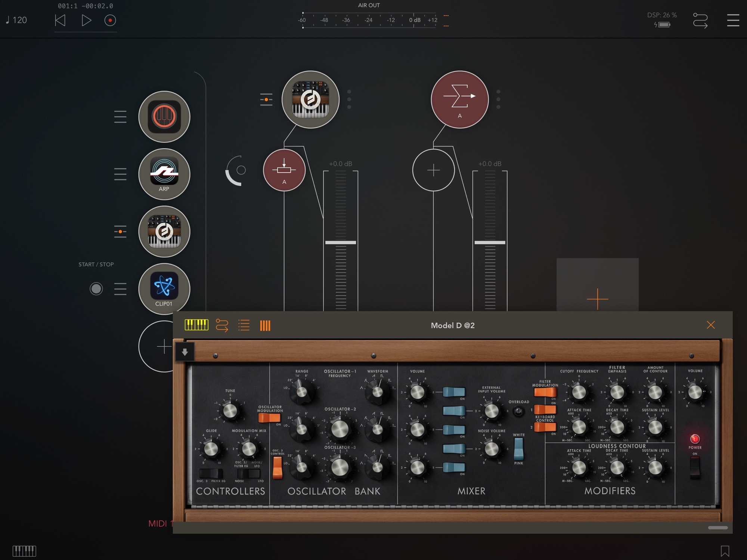
Task: Toggle the START / STOP circle button
Action: (x=96, y=289)
